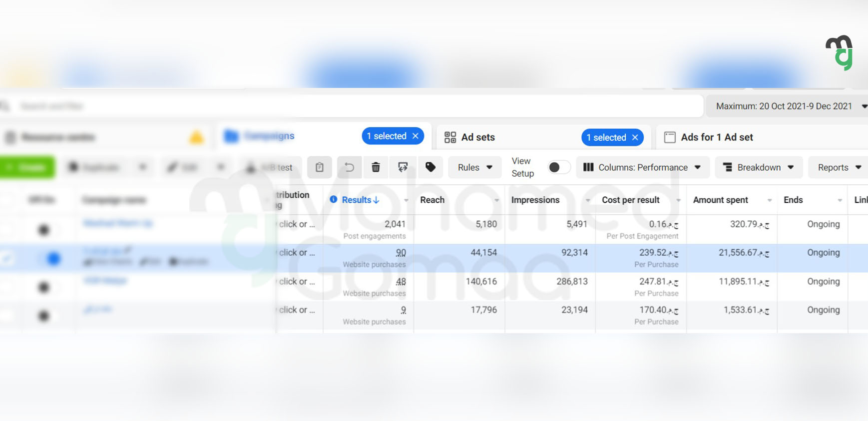
Task: Click the green Create button
Action: [27, 167]
